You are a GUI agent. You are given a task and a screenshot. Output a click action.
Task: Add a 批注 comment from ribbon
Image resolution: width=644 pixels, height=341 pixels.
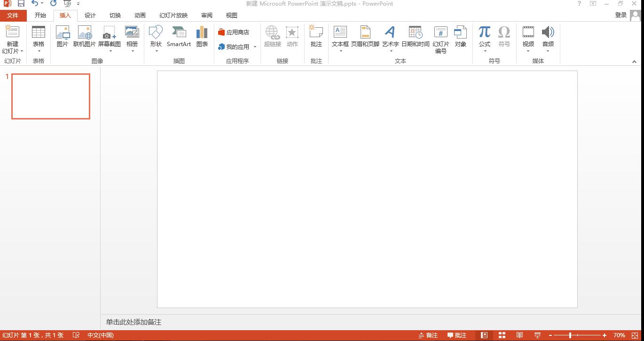point(316,36)
